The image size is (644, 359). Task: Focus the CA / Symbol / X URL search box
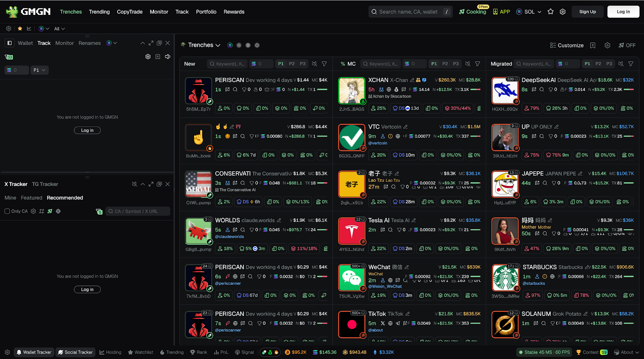pyautogui.click(x=138, y=211)
